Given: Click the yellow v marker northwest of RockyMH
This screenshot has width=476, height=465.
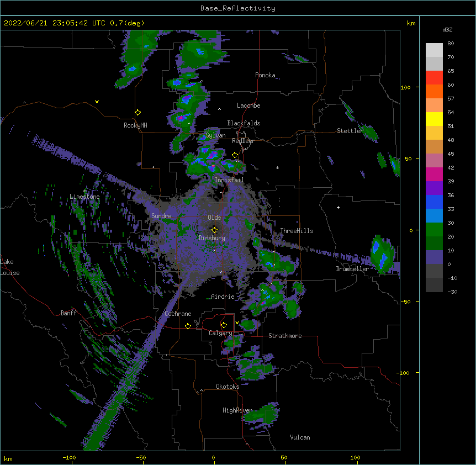Looking at the screenshot, I should tap(97, 102).
